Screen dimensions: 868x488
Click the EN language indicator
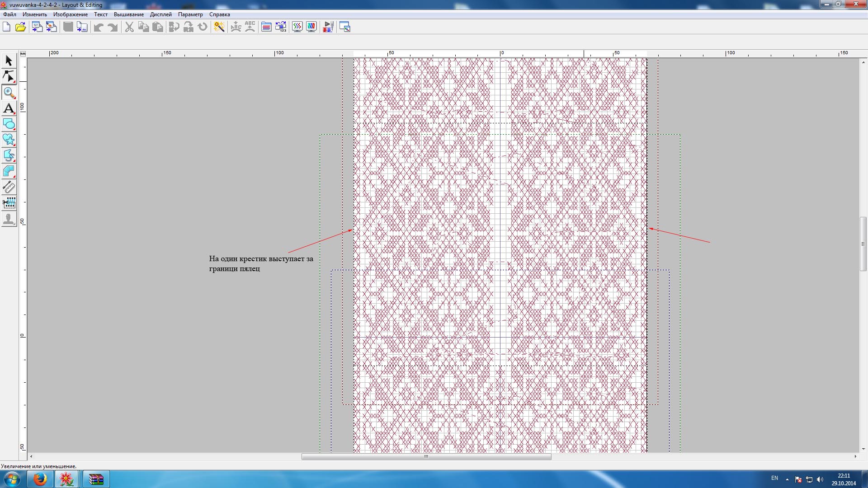point(774,478)
